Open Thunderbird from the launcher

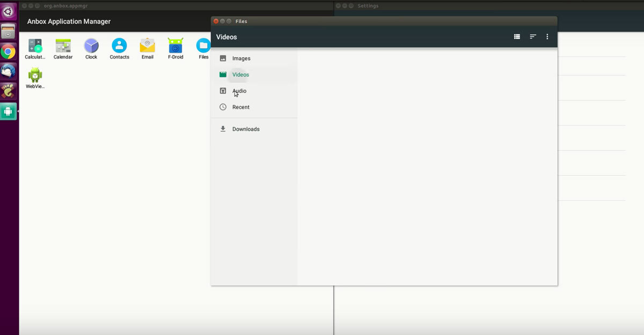click(8, 71)
